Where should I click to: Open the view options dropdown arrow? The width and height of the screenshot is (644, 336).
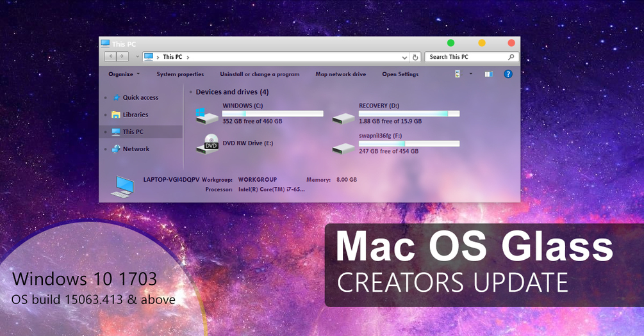click(471, 74)
